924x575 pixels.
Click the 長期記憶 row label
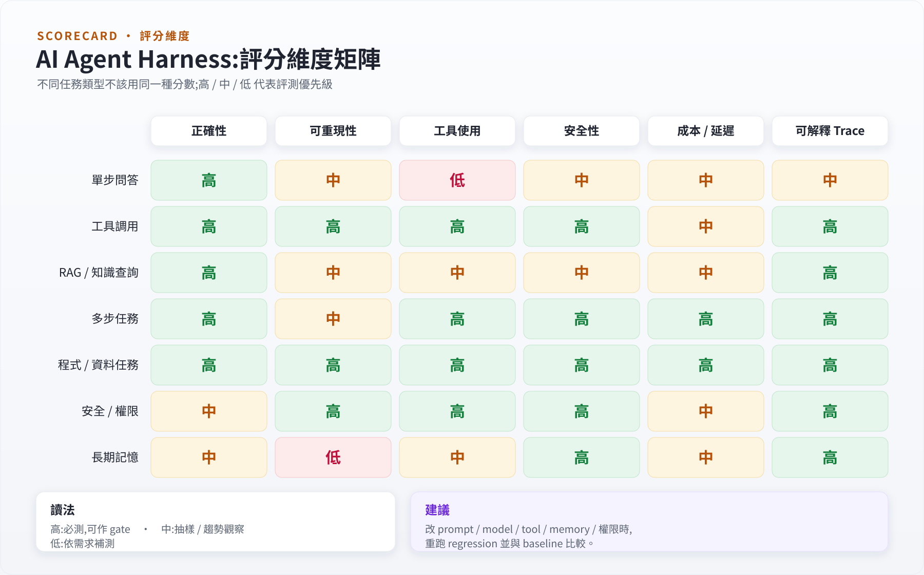pos(115,457)
